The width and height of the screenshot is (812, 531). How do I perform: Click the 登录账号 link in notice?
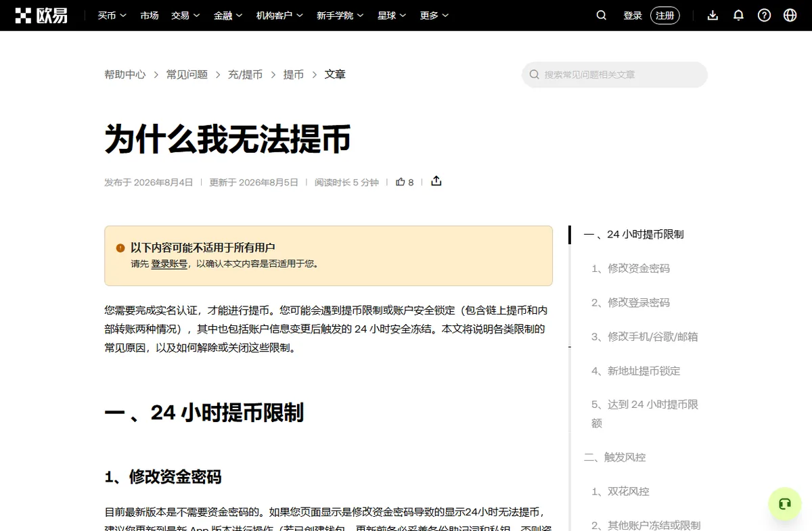[169, 264]
